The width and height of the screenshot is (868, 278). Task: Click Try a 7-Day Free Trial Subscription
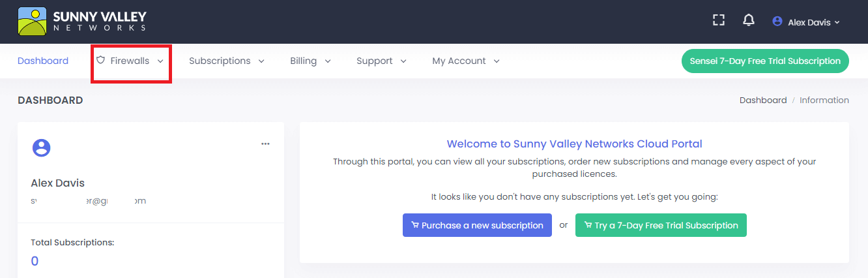click(x=661, y=225)
